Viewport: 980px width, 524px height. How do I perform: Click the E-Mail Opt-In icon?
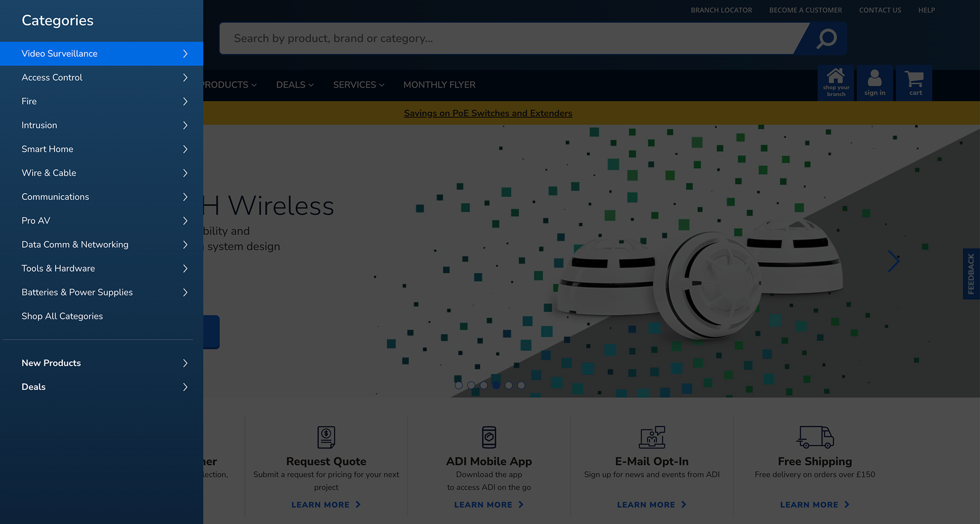point(652,437)
